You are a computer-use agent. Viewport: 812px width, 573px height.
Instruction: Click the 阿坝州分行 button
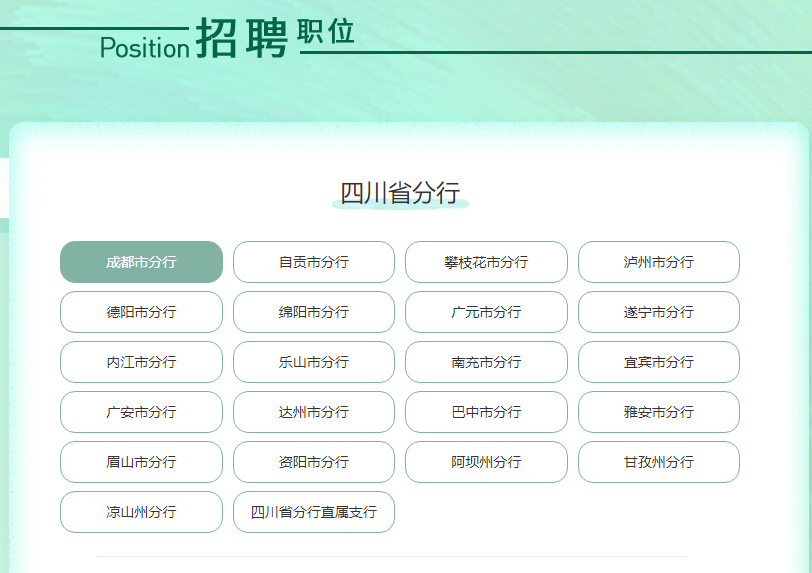[486, 462]
